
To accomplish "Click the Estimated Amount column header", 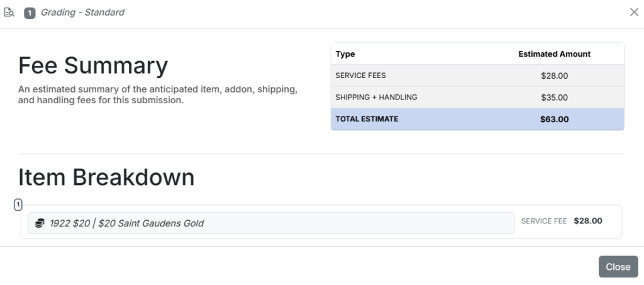I will click(x=555, y=54).
